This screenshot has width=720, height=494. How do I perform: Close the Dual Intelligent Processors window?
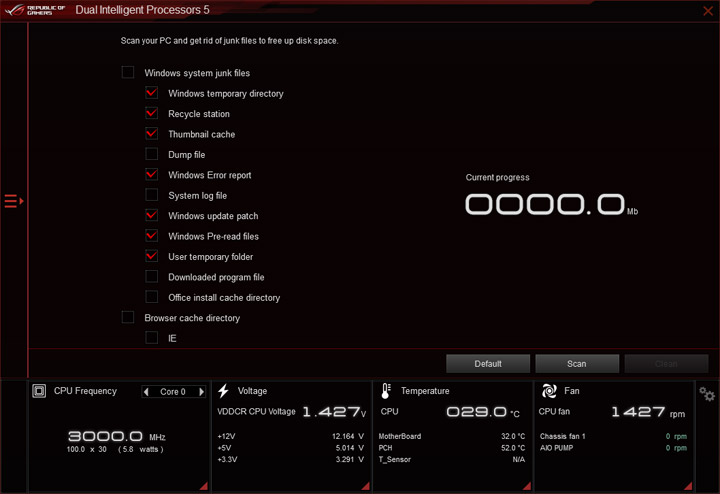pos(708,11)
